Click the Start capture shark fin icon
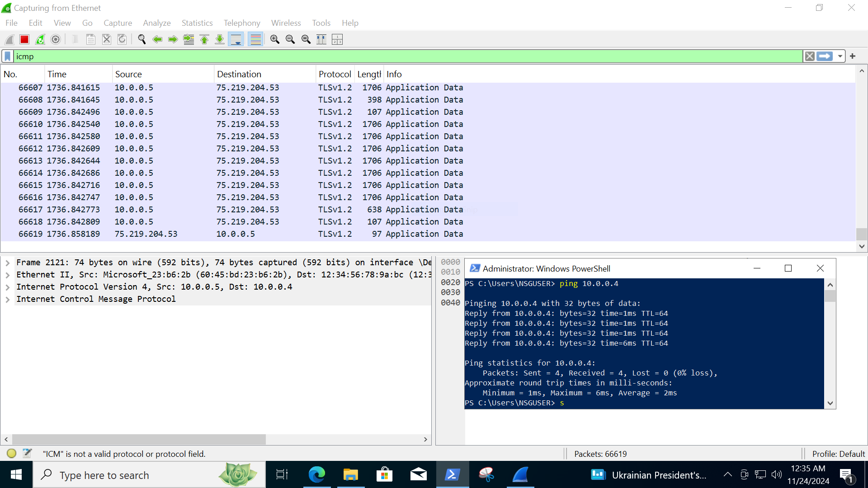This screenshot has width=868, height=488. (x=9, y=40)
